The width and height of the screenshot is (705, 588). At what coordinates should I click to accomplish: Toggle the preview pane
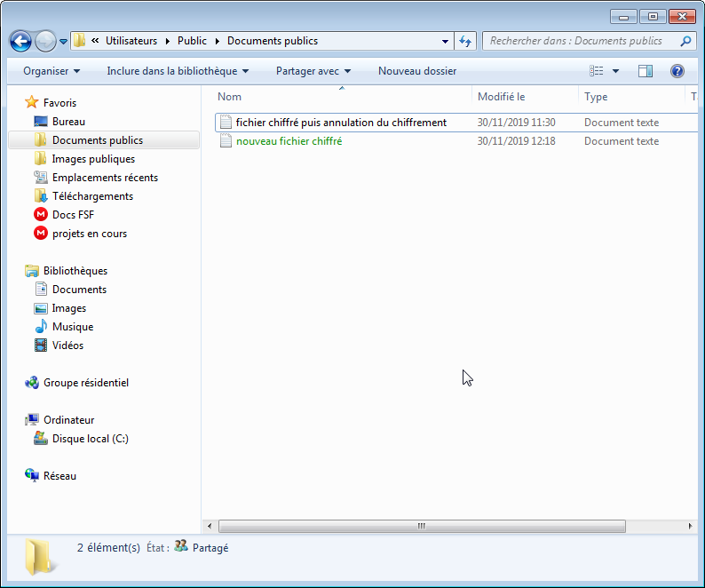[646, 71]
